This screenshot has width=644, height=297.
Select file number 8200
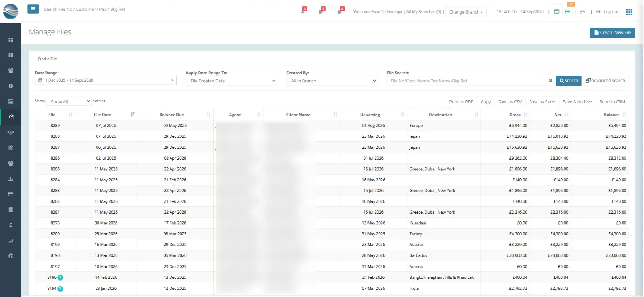[55, 234]
